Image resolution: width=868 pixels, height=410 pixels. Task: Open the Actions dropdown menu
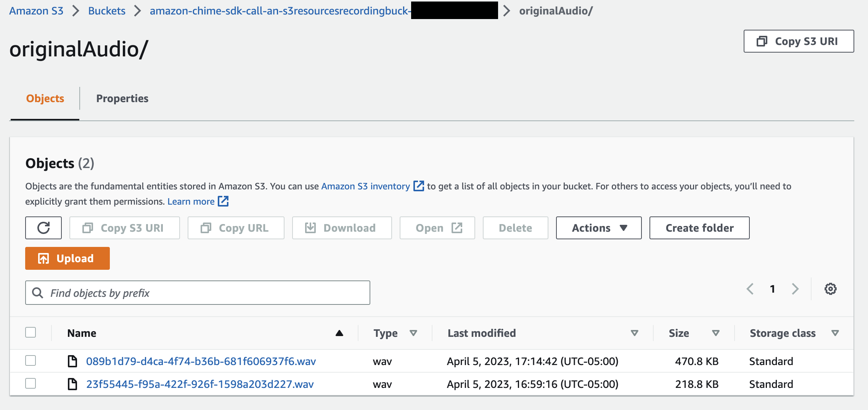point(599,228)
